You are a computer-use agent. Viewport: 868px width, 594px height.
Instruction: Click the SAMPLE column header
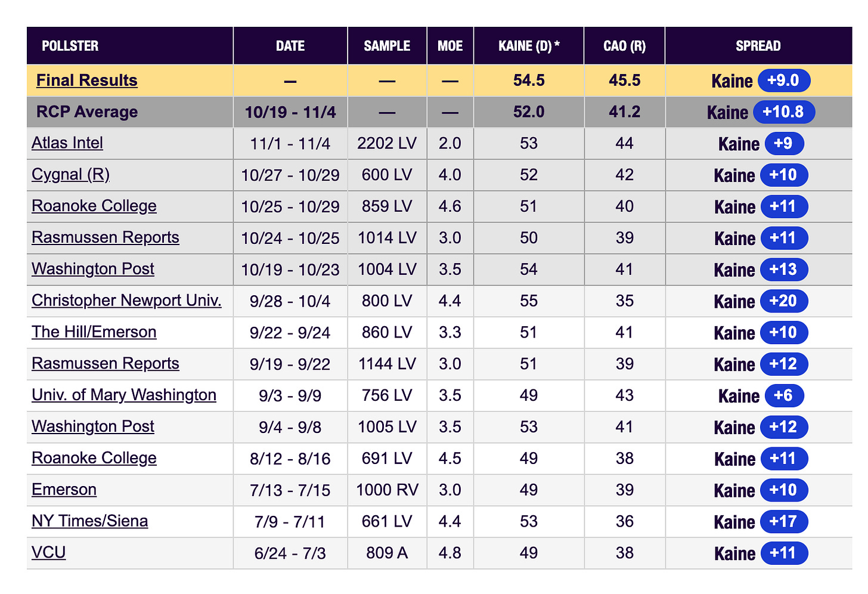pyautogui.click(x=387, y=46)
